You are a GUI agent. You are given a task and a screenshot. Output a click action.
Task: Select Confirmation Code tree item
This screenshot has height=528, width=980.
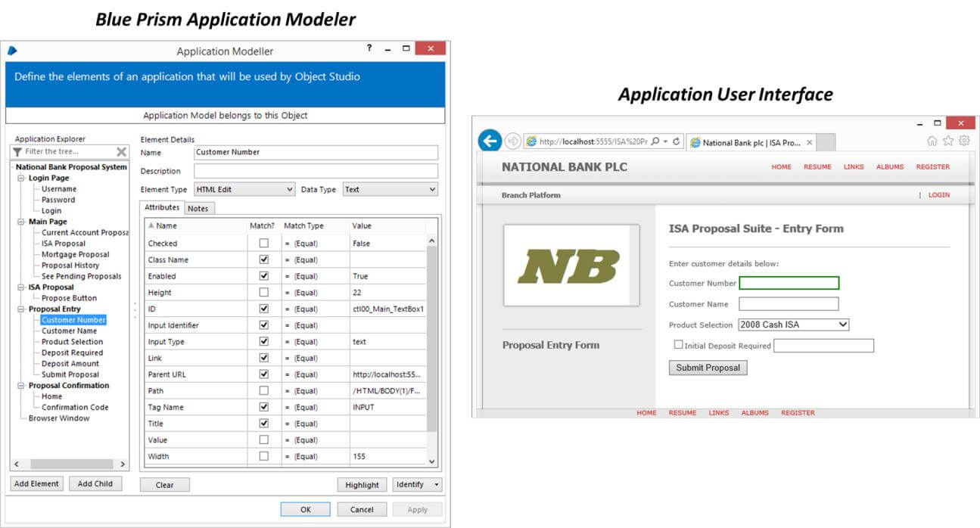click(75, 407)
